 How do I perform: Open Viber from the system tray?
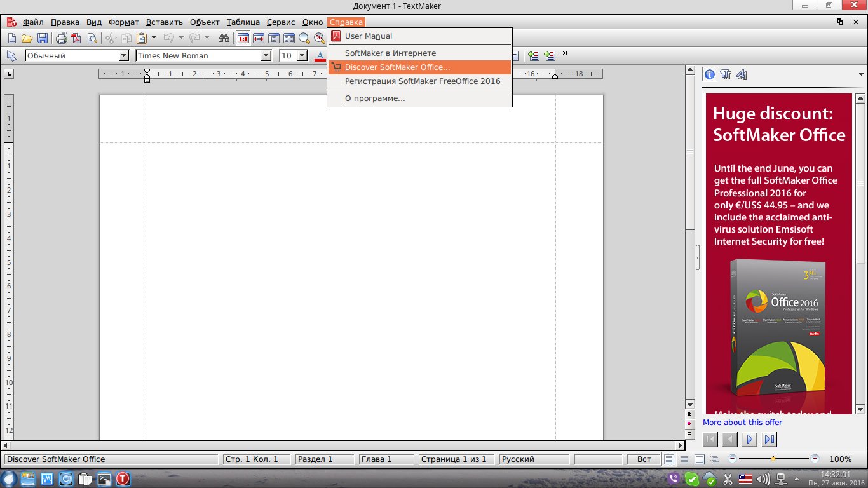point(675,479)
